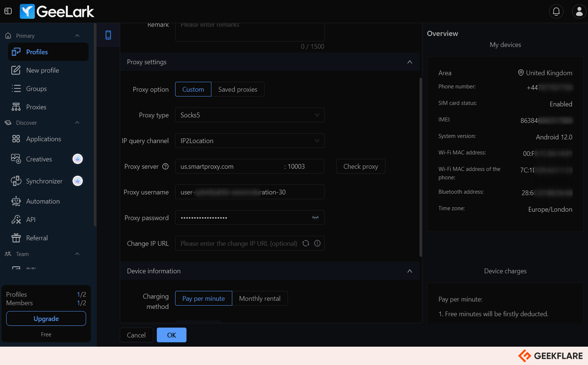Open the notifications bell
The width and height of the screenshot is (588, 365).
click(x=556, y=11)
